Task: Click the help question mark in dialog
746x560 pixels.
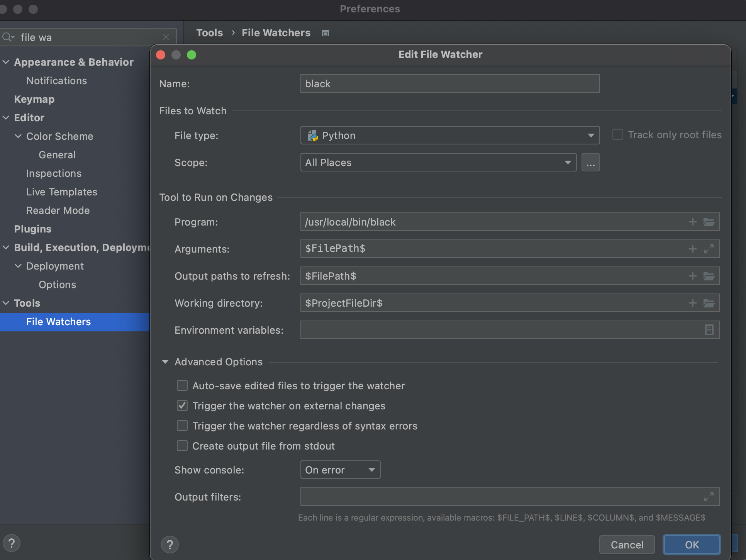Action: [x=170, y=545]
